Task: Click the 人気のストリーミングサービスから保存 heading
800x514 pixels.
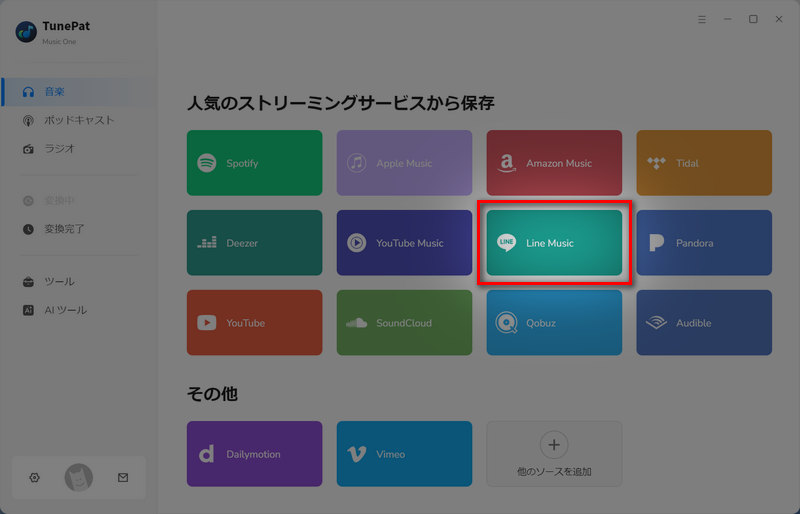Action: pos(340,103)
